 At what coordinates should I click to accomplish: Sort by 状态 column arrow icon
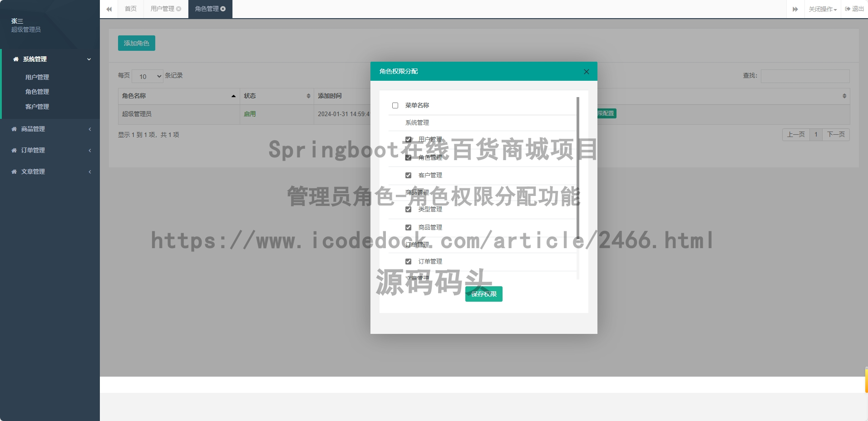[308, 96]
